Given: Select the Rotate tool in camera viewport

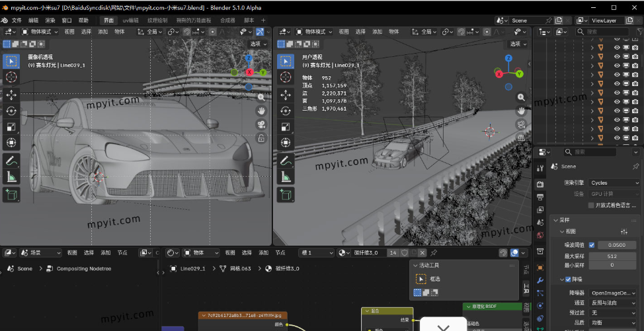Looking at the screenshot, I should click(x=11, y=111).
